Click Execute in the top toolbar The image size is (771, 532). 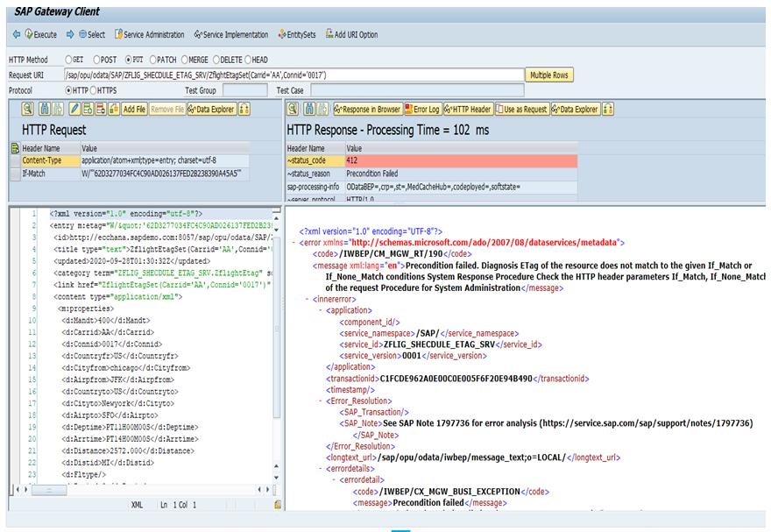[x=41, y=34]
